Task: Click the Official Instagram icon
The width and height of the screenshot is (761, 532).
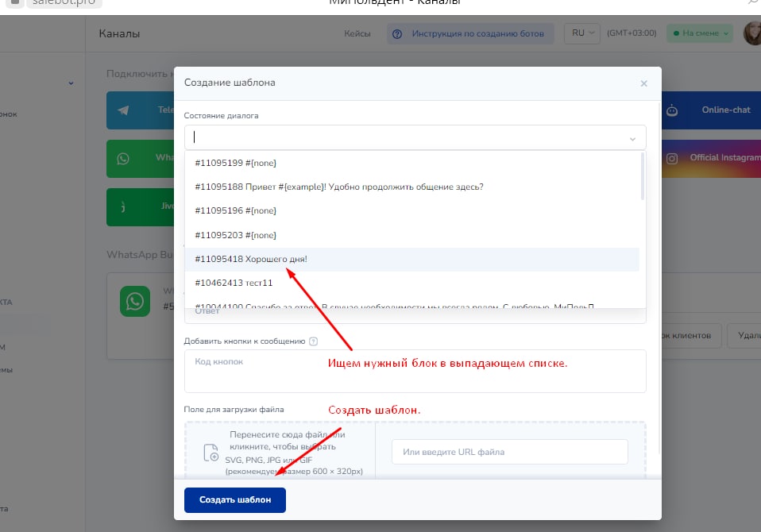Action: [x=672, y=158]
